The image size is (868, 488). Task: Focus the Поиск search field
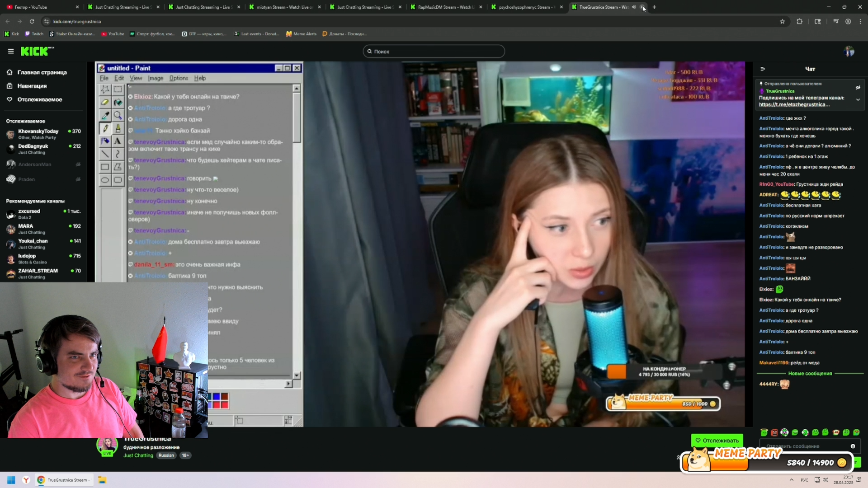(x=434, y=52)
